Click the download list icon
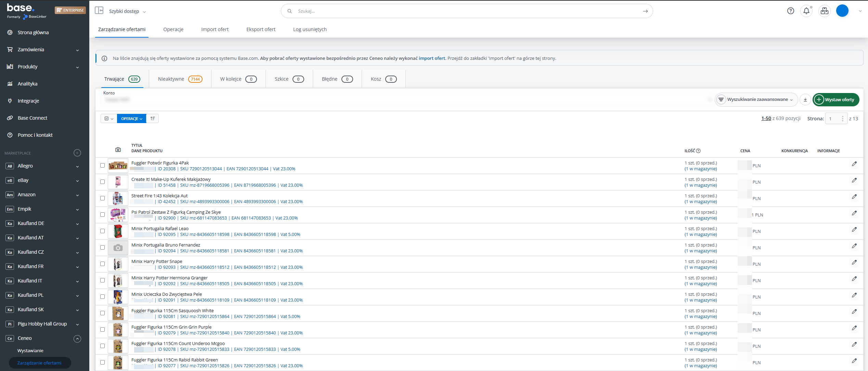This screenshot has width=868, height=371. [805, 100]
